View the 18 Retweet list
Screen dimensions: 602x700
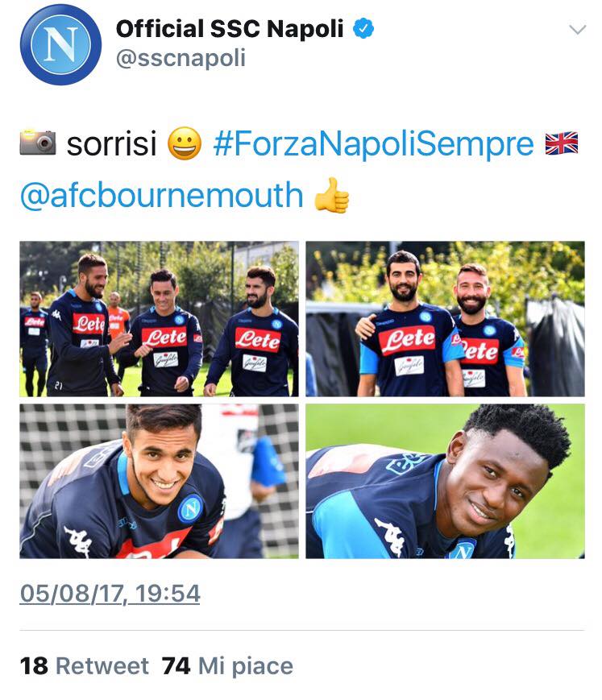coord(85,666)
